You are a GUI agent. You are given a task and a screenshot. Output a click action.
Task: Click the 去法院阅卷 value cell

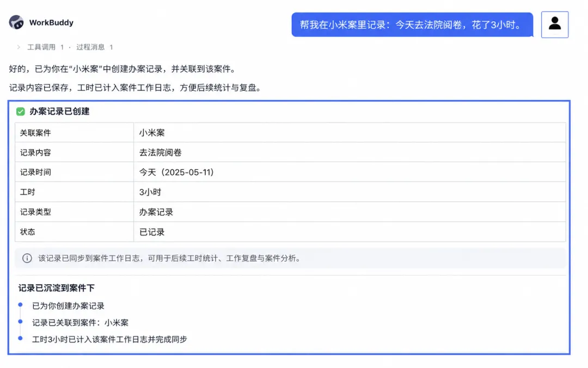click(x=350, y=152)
